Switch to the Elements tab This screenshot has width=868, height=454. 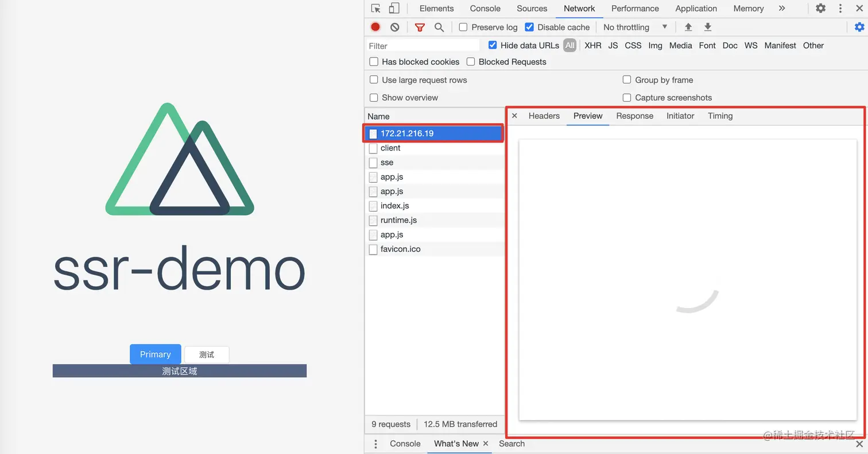[x=436, y=9]
